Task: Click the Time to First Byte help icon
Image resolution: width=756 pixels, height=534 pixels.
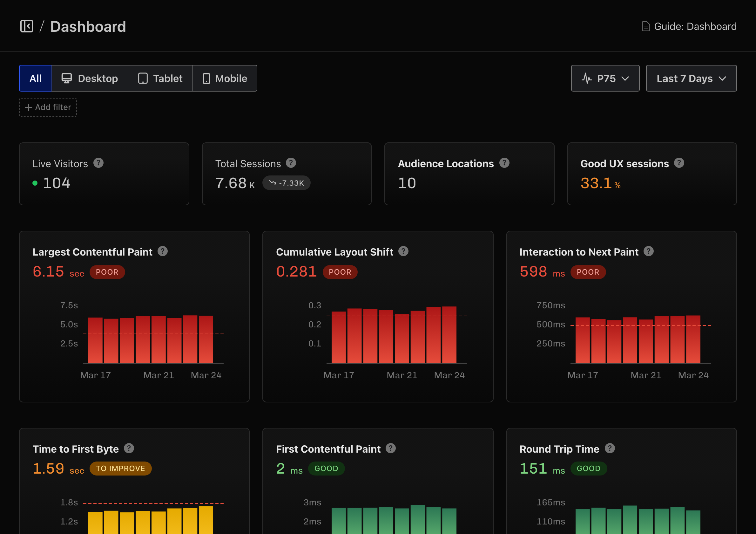Action: pyautogui.click(x=129, y=448)
